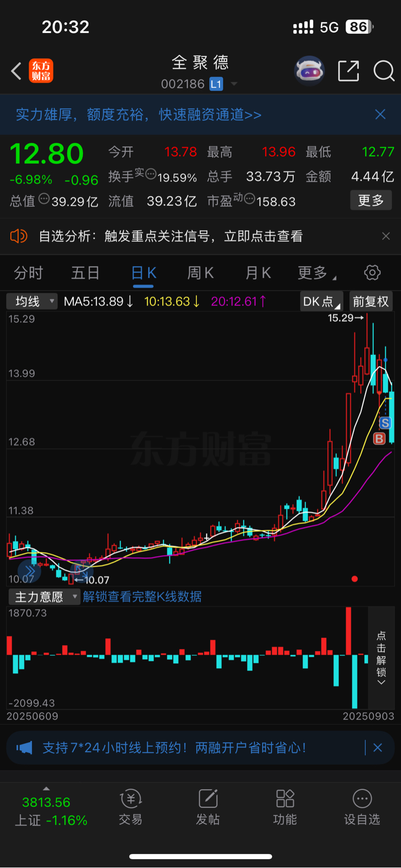Tap the magenta MA20 12.61 value
The height and width of the screenshot is (868, 401).
point(239,301)
